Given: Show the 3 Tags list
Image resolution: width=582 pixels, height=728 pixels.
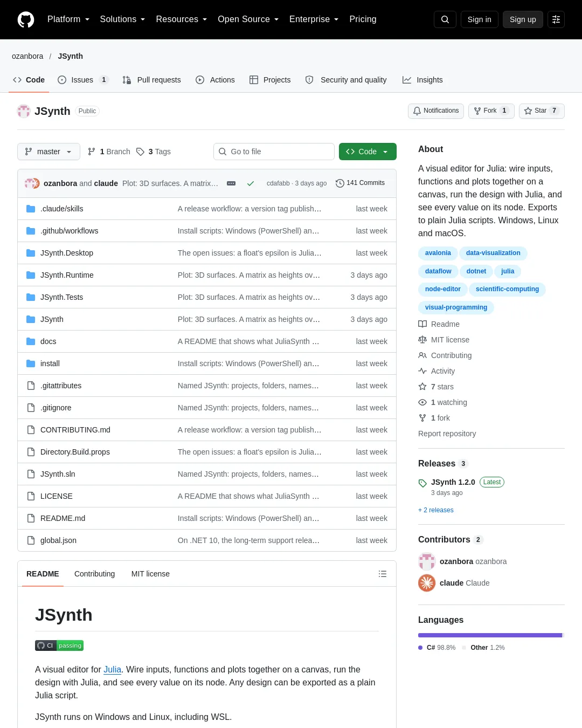Looking at the screenshot, I should (x=154, y=152).
